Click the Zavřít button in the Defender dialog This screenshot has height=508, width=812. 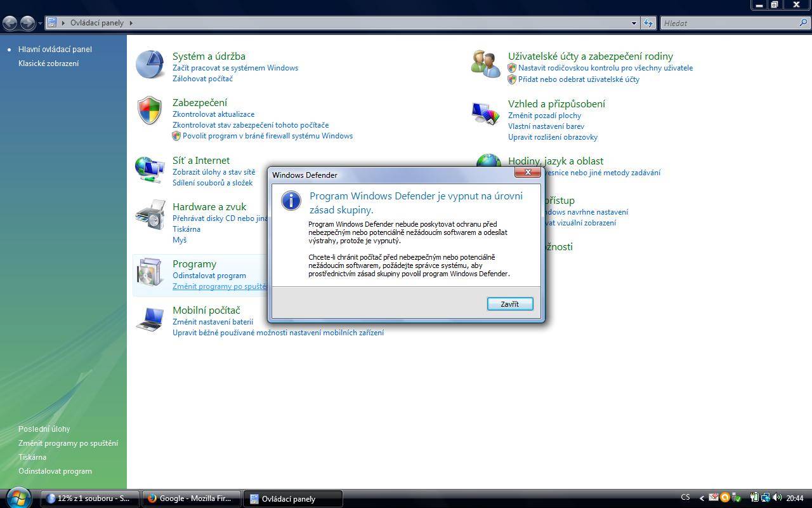(x=510, y=304)
